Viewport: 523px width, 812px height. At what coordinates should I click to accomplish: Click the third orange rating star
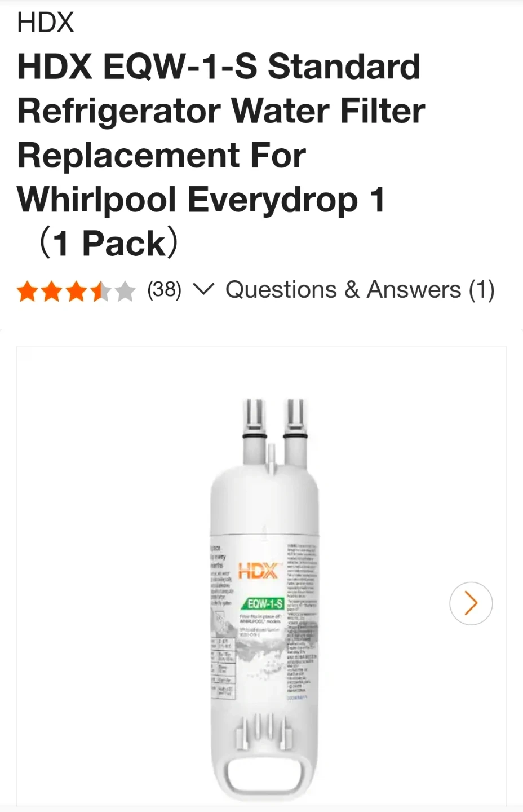click(76, 292)
